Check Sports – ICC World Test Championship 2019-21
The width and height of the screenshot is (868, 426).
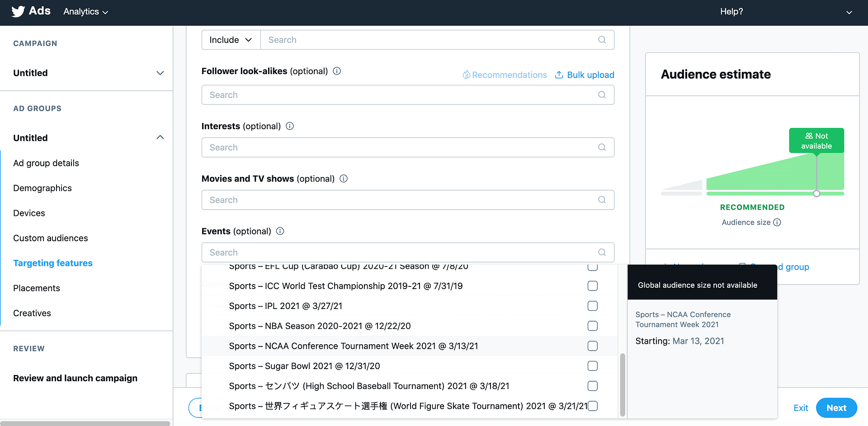pos(593,286)
